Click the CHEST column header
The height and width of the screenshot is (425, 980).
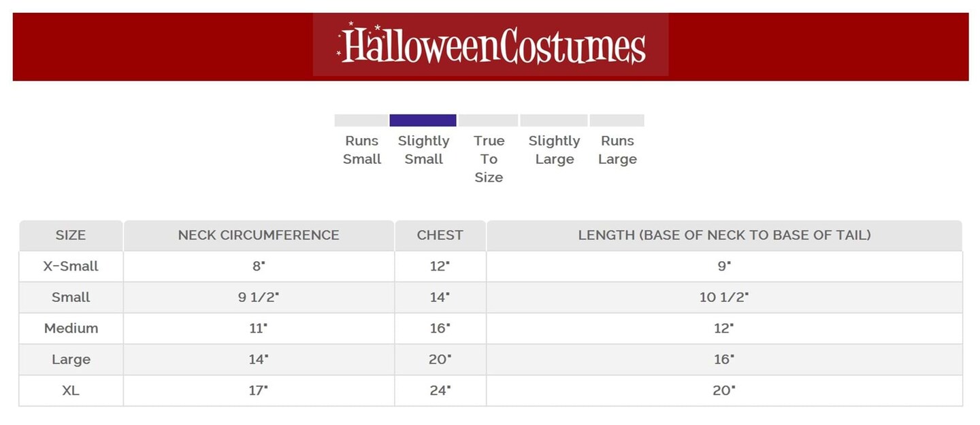point(440,235)
